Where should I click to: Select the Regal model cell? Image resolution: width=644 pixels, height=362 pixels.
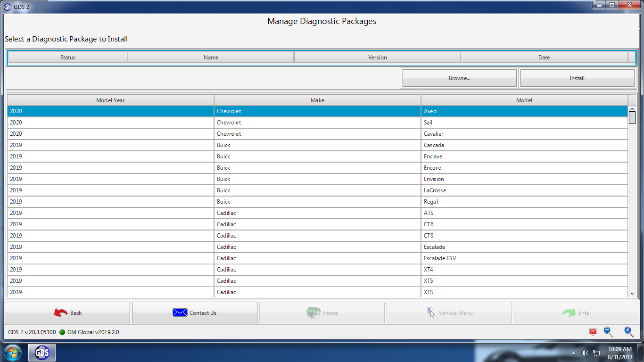524,202
